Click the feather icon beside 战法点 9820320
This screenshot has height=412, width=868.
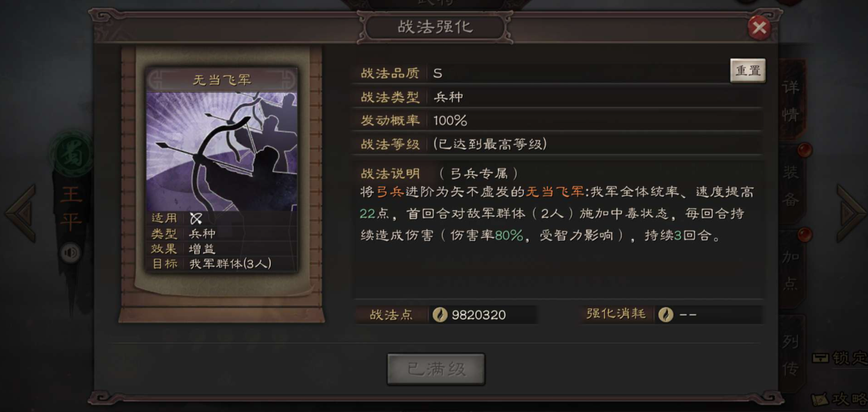click(440, 315)
